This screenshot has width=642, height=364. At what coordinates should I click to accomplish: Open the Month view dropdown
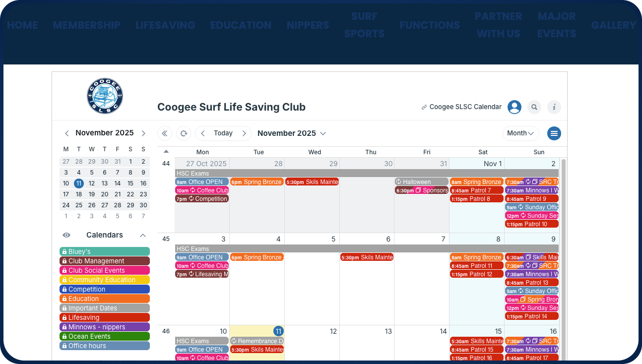tap(521, 133)
